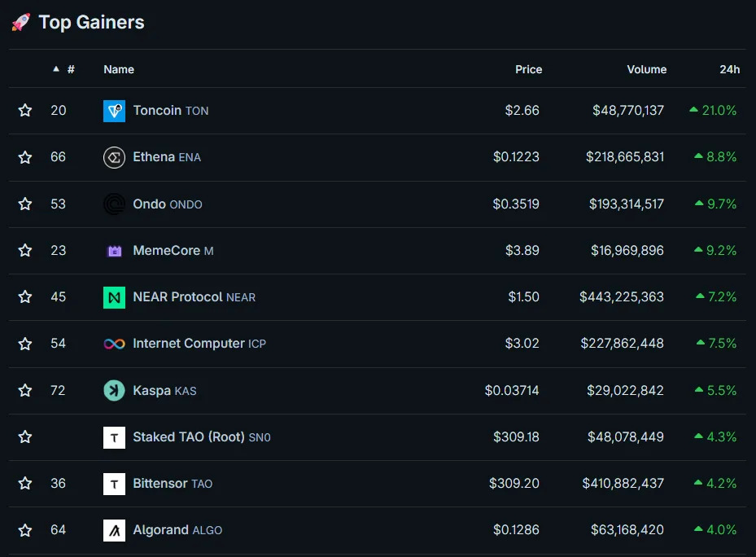This screenshot has width=756, height=557.
Task: Click Toncoin volume $48,770,137
Action: point(628,111)
